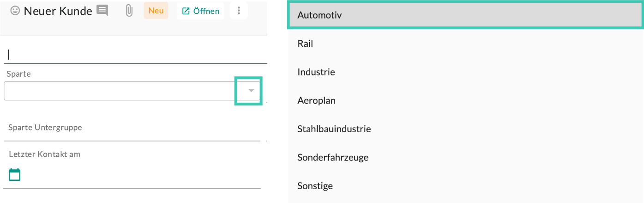Click the paperclip attachment icon

[129, 11]
